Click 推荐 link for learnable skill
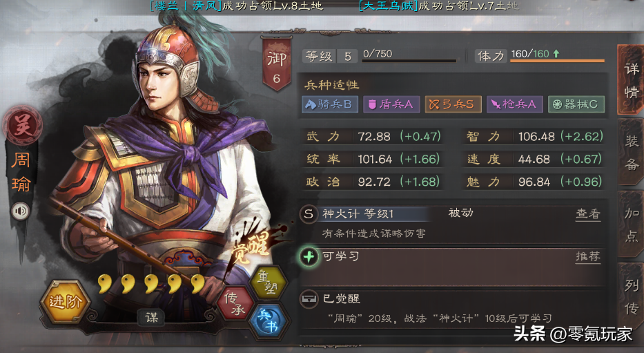The height and width of the screenshot is (353, 644). coord(587,257)
